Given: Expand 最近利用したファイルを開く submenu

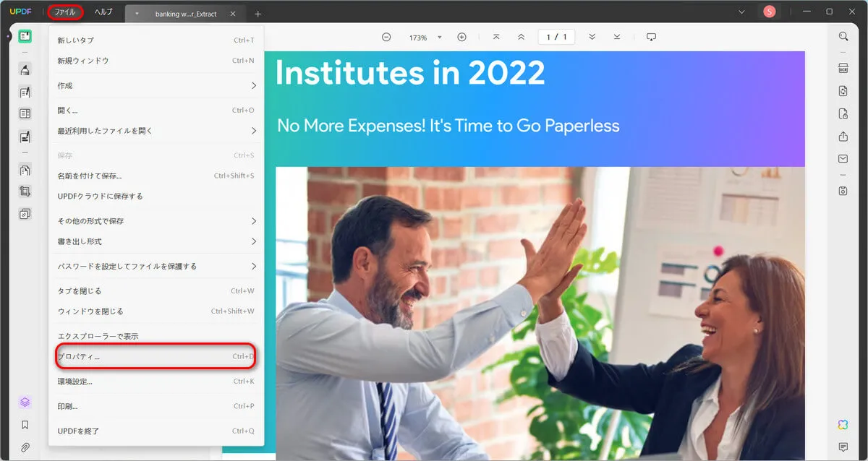Looking at the screenshot, I should (157, 131).
